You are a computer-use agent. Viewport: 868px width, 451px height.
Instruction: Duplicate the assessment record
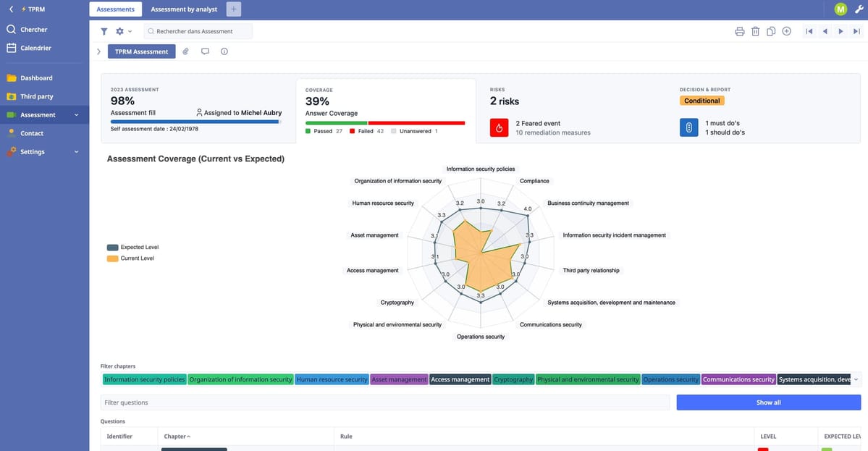771,31
